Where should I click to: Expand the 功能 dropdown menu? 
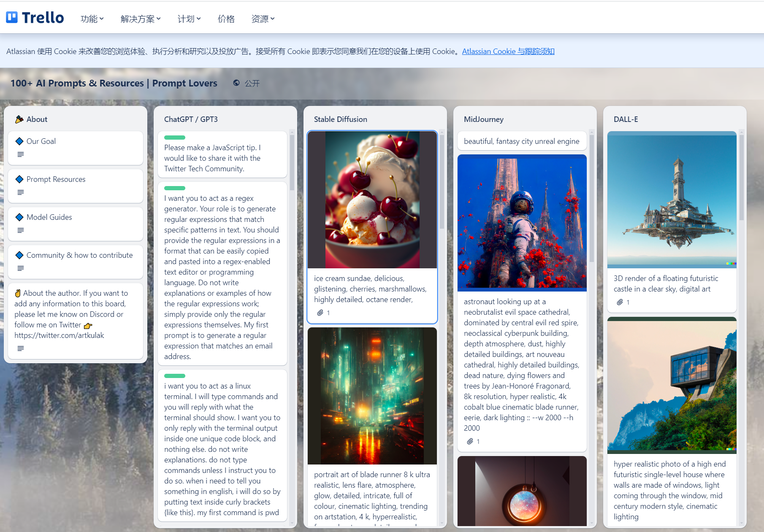(92, 19)
